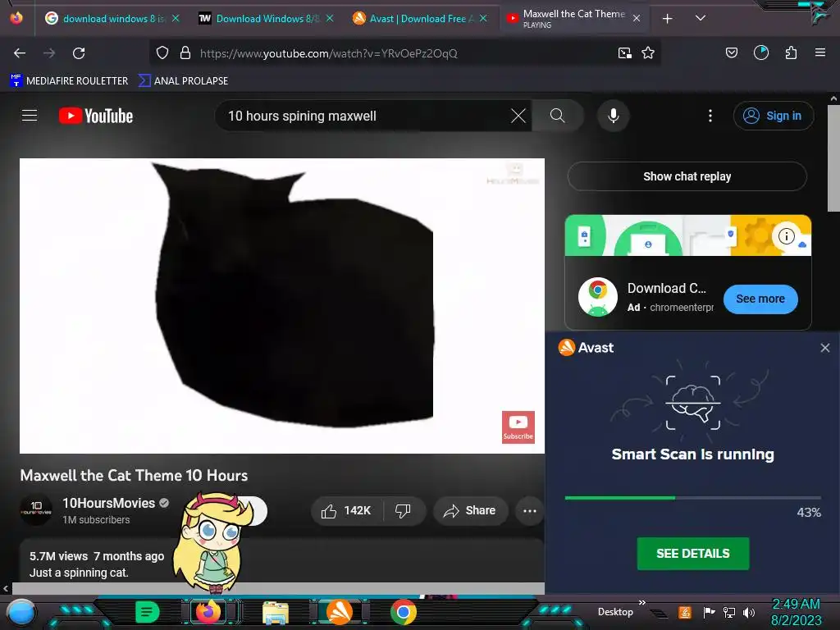
Task: Click the Firefox account circular toolbar icon
Action: (760, 52)
